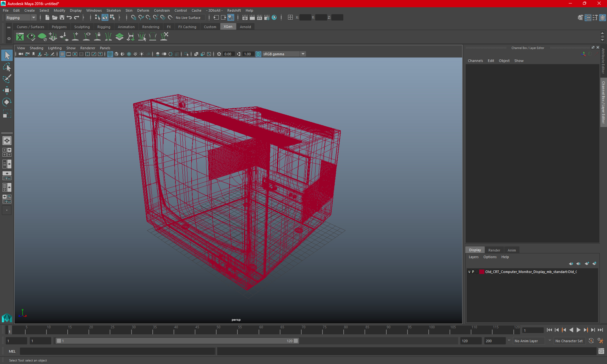Open the render settings clapperboard gear icon

267,18
